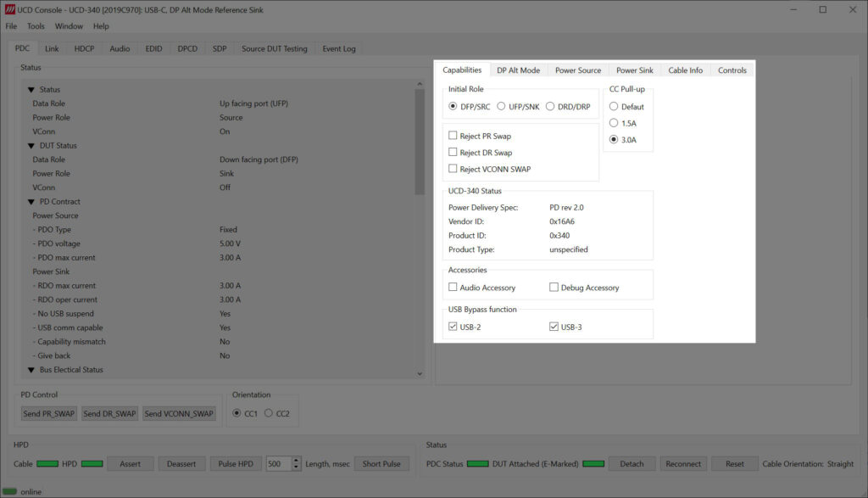
Task: Click the green HPD status indicator
Action: [x=92, y=464]
